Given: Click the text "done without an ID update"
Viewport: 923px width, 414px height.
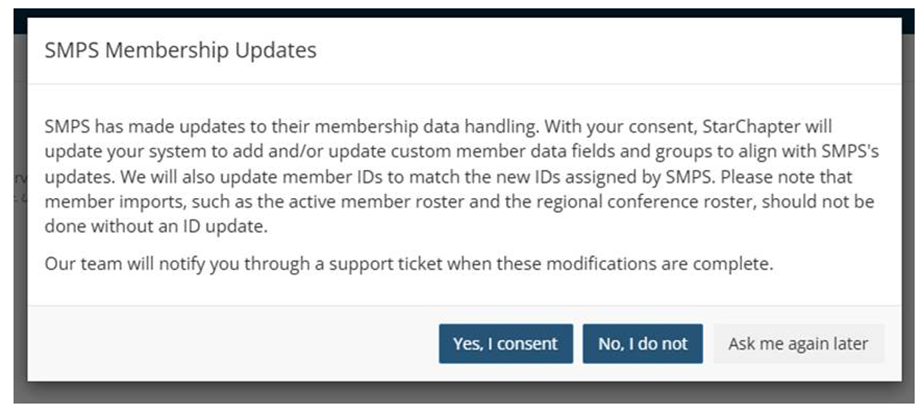Looking at the screenshot, I should [x=156, y=227].
